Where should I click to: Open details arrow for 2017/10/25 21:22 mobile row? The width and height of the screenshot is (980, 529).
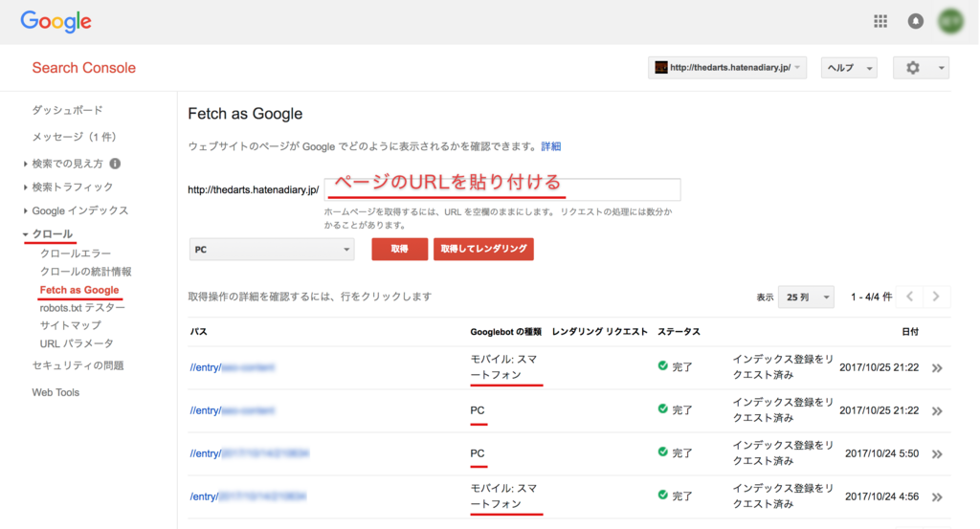[x=937, y=368]
